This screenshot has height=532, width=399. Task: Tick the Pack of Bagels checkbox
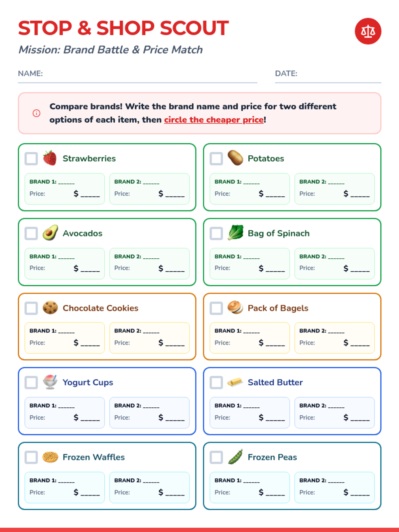[x=216, y=308]
